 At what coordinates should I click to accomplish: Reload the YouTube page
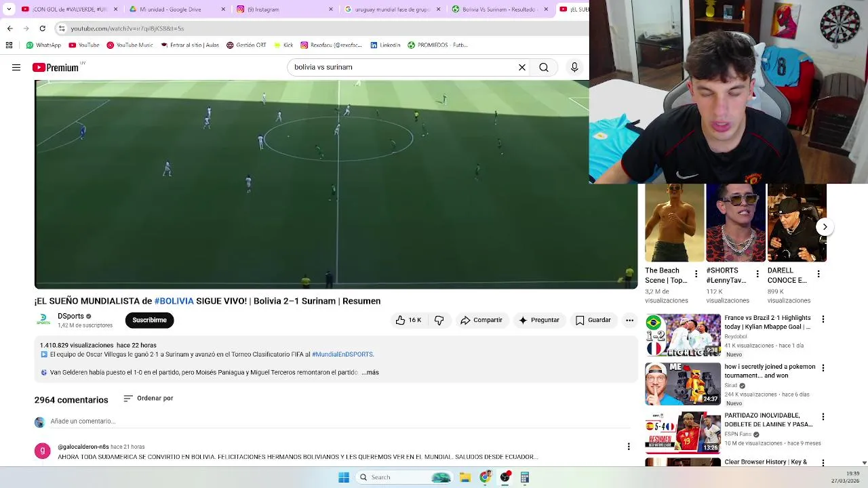(42, 28)
